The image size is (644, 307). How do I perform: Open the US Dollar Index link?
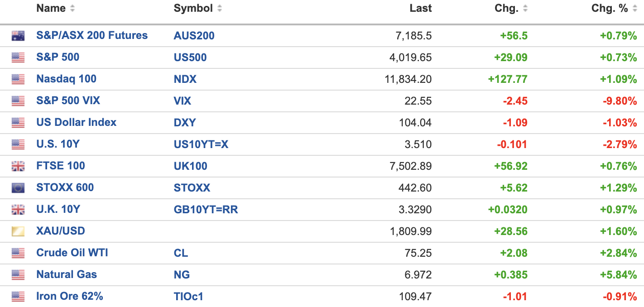tap(76, 123)
